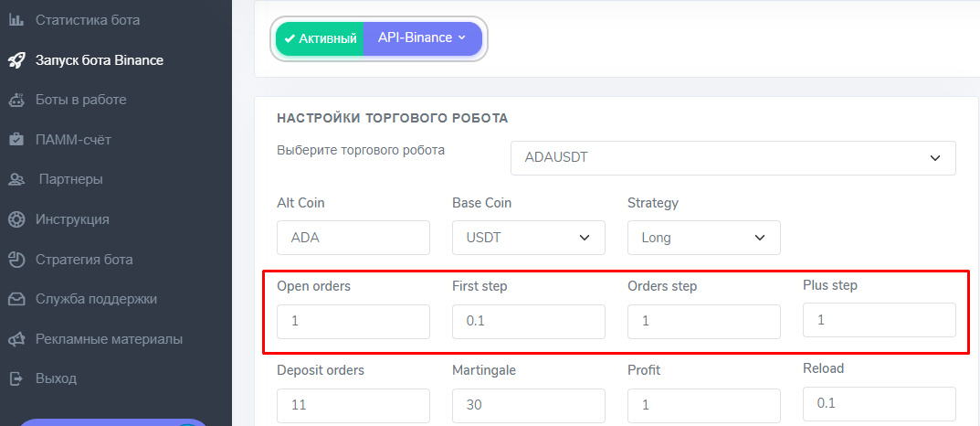This screenshot has width=980, height=426.
Task: Go to Партнеры menu item
Action: point(70,179)
